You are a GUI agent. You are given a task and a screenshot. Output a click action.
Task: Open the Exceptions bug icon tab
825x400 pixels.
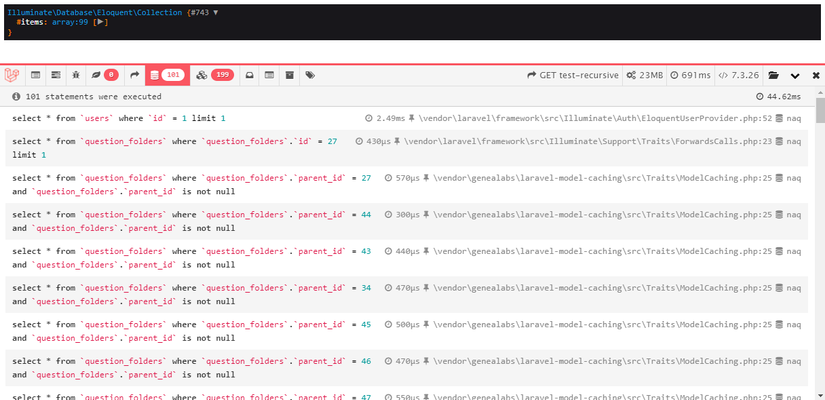pos(76,75)
